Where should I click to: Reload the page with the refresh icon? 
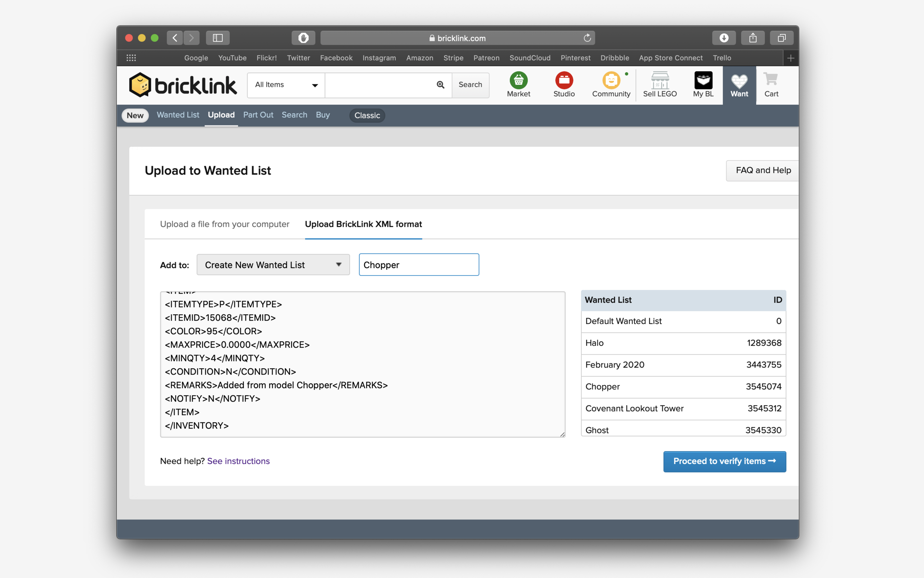[587, 38]
